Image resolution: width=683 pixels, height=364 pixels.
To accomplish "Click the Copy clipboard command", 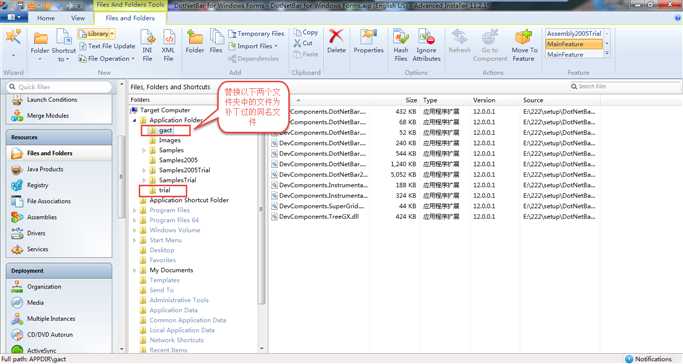I will tap(305, 32).
